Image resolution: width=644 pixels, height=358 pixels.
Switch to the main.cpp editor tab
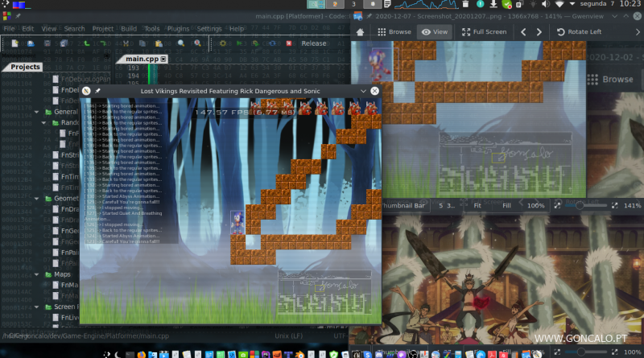[x=142, y=60]
